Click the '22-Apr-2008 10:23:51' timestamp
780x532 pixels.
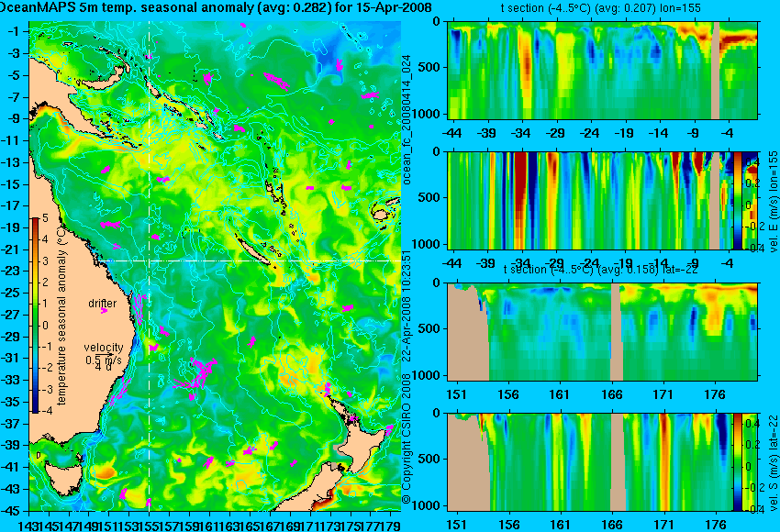click(x=406, y=305)
